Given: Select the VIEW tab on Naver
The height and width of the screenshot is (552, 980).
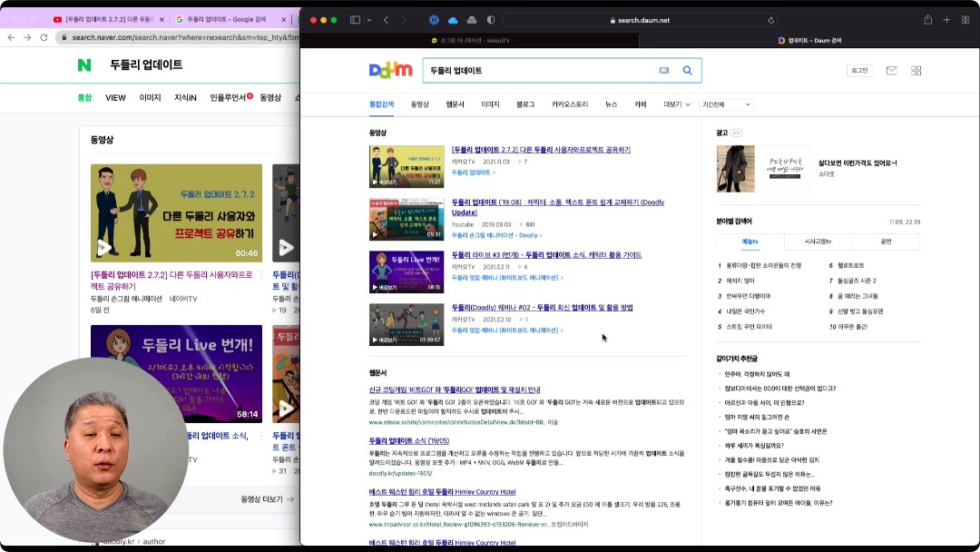Looking at the screenshot, I should (x=115, y=97).
